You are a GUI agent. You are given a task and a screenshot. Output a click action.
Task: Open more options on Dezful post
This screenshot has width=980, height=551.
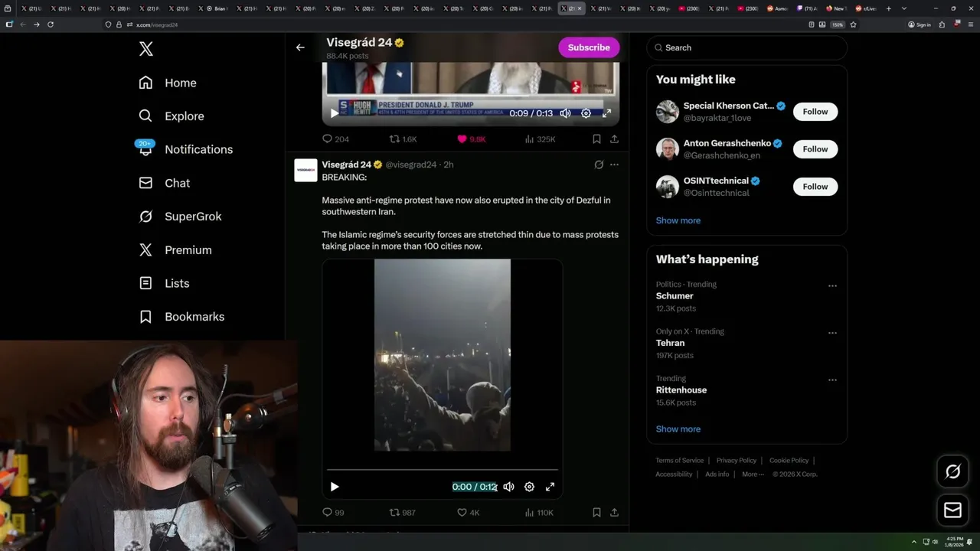[x=614, y=165]
